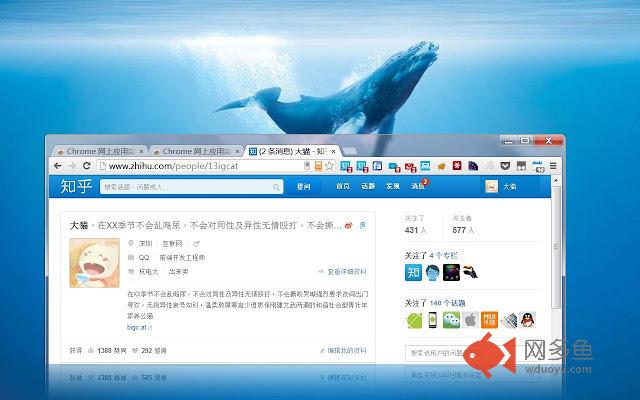Click the page scrollbar thumb
Viewport: 640px width, 400px height.
point(556,247)
